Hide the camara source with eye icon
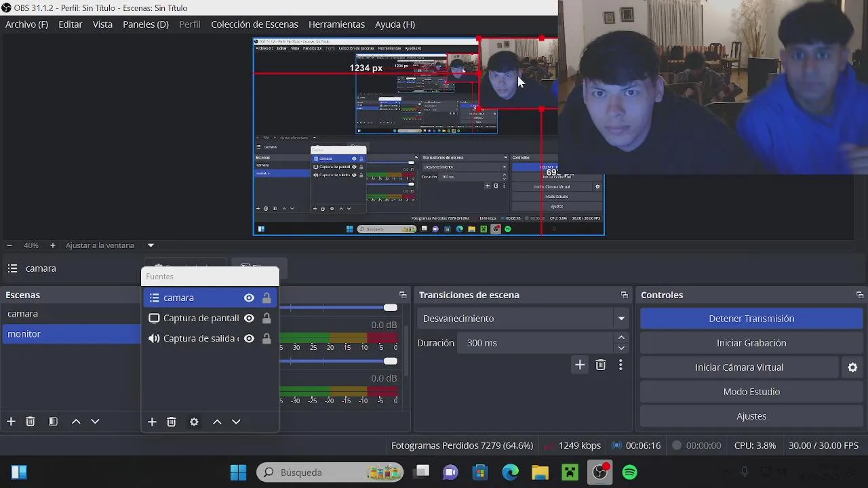 point(249,298)
